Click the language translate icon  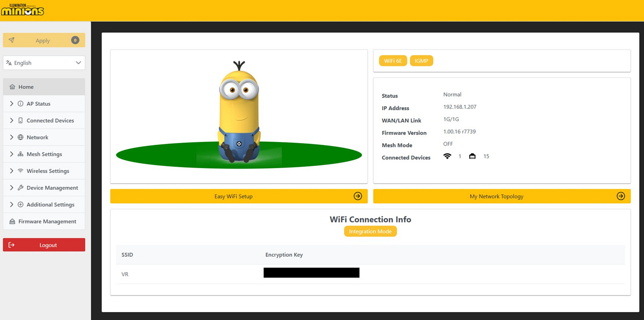[9, 63]
